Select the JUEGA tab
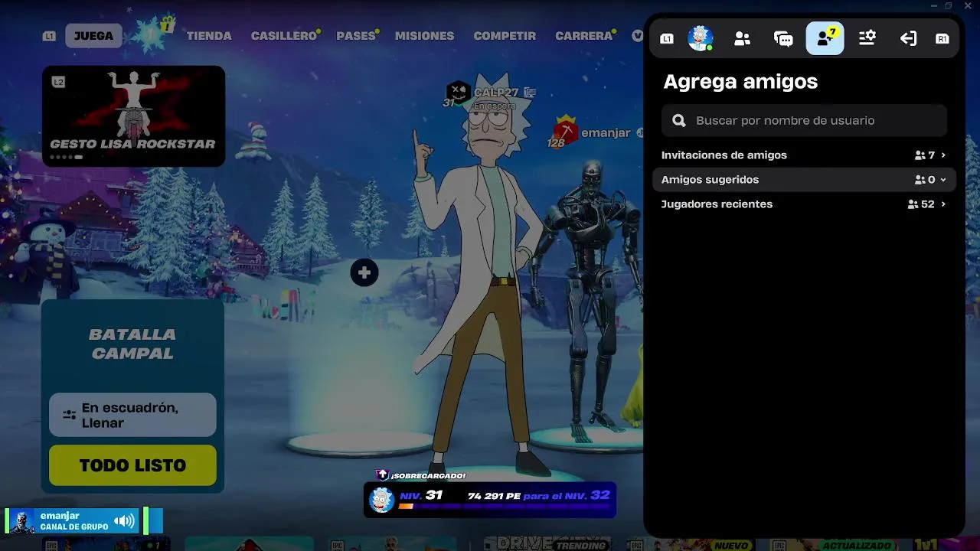The image size is (980, 551). (x=93, y=36)
